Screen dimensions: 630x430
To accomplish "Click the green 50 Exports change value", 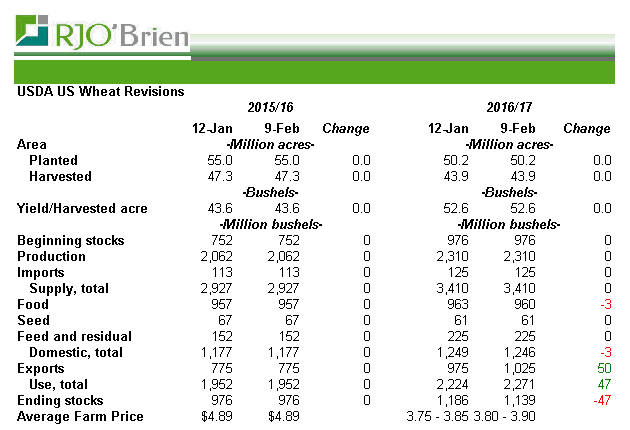I will point(603,369).
